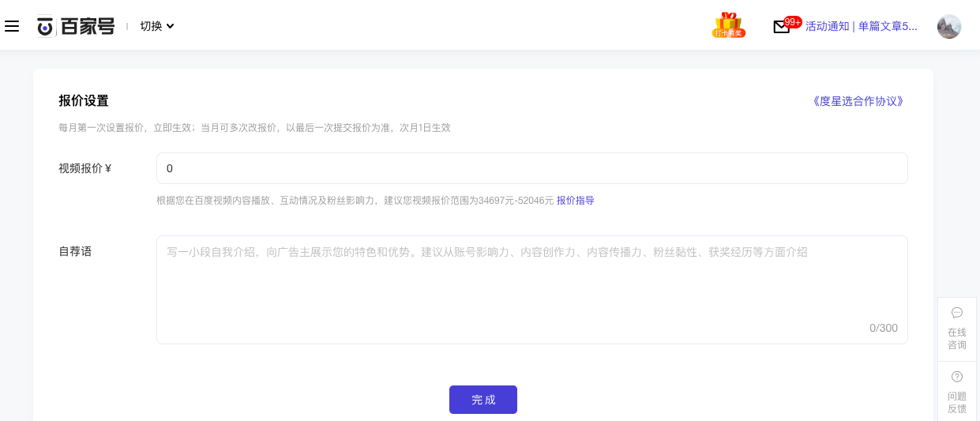Click the 自荐语 field label
The height and width of the screenshot is (421, 980).
point(75,251)
